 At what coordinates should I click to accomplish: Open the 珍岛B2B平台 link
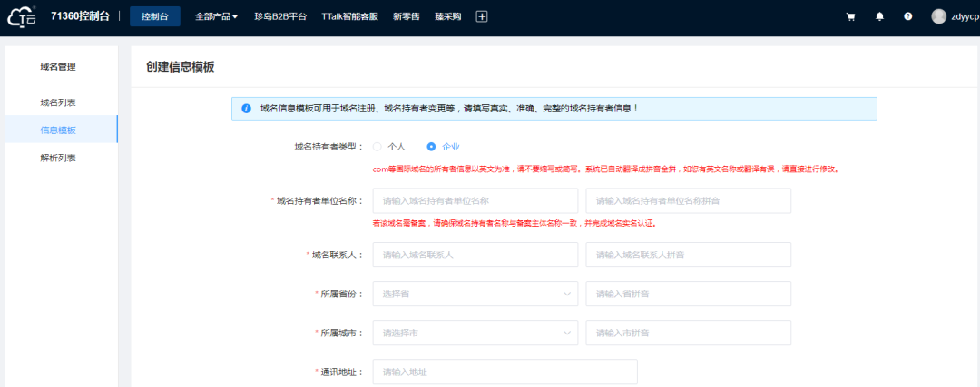coord(279,16)
